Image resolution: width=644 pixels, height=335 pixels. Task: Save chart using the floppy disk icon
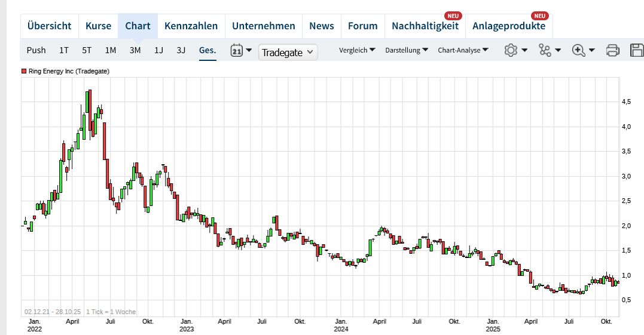[x=637, y=50]
